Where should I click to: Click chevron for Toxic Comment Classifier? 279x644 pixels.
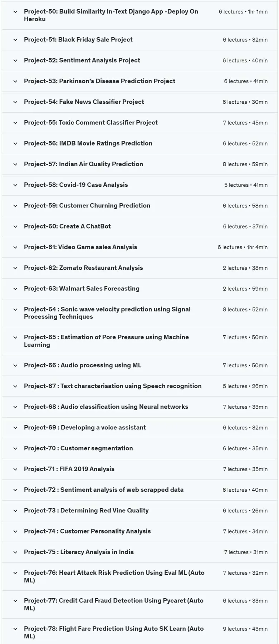tap(15, 123)
